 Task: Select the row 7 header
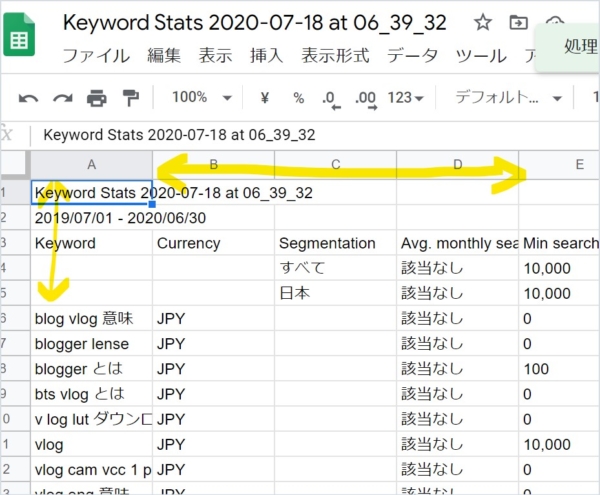(x=15, y=344)
